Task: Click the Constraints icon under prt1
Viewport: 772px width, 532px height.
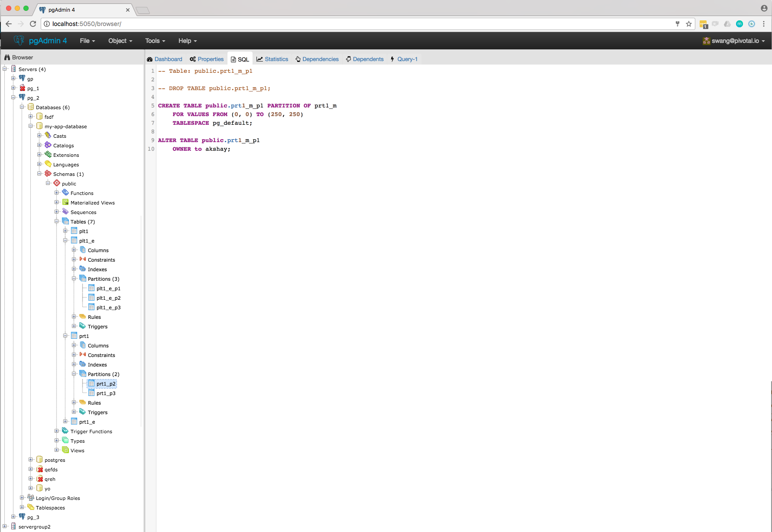Action: (84, 355)
